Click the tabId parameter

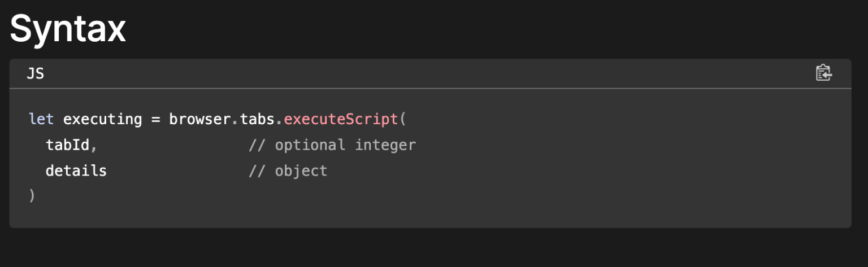click(67, 145)
